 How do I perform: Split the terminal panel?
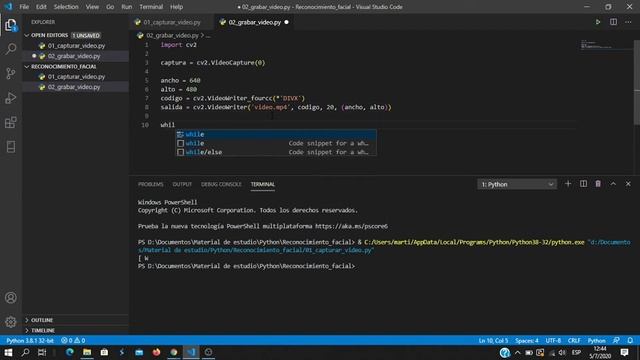[x=583, y=184]
